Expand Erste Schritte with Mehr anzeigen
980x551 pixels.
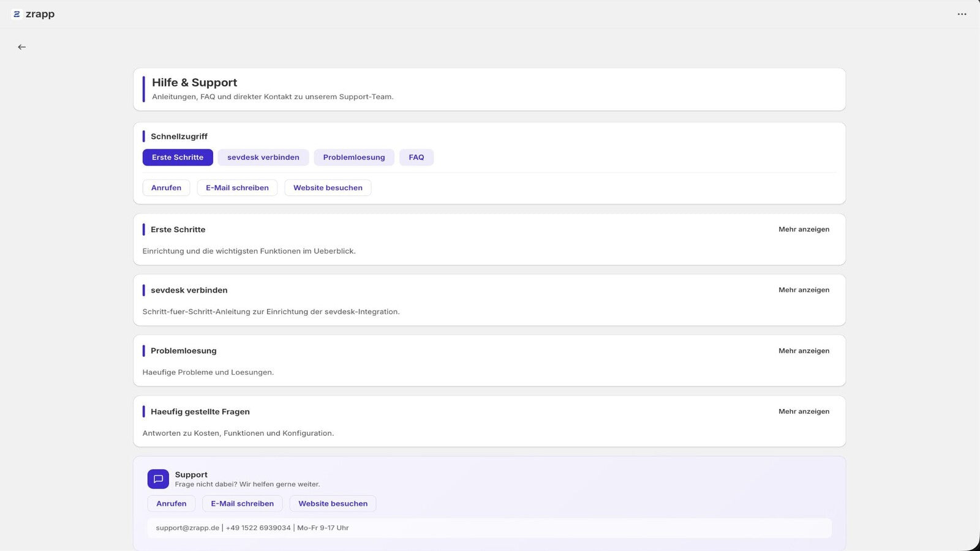[804, 230]
